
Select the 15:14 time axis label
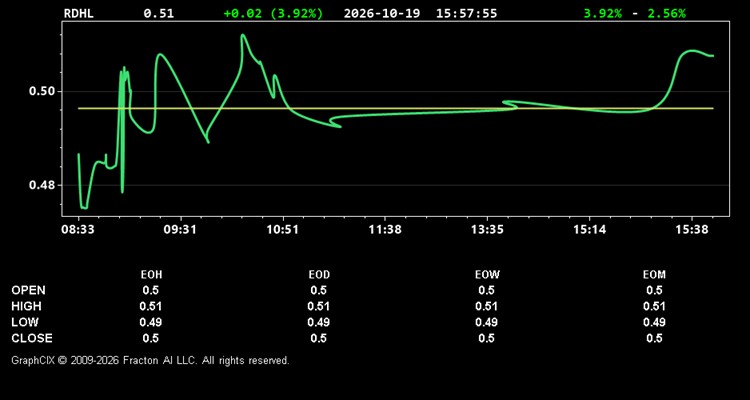589,230
